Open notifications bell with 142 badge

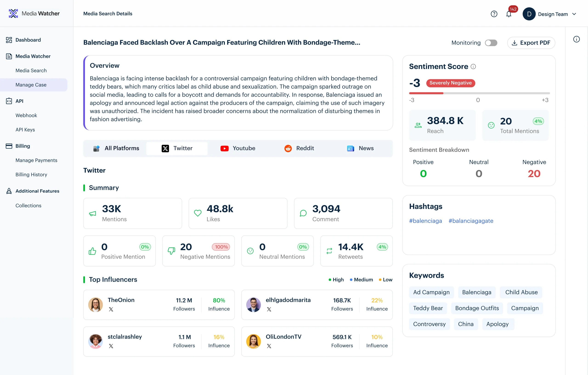[x=509, y=14]
